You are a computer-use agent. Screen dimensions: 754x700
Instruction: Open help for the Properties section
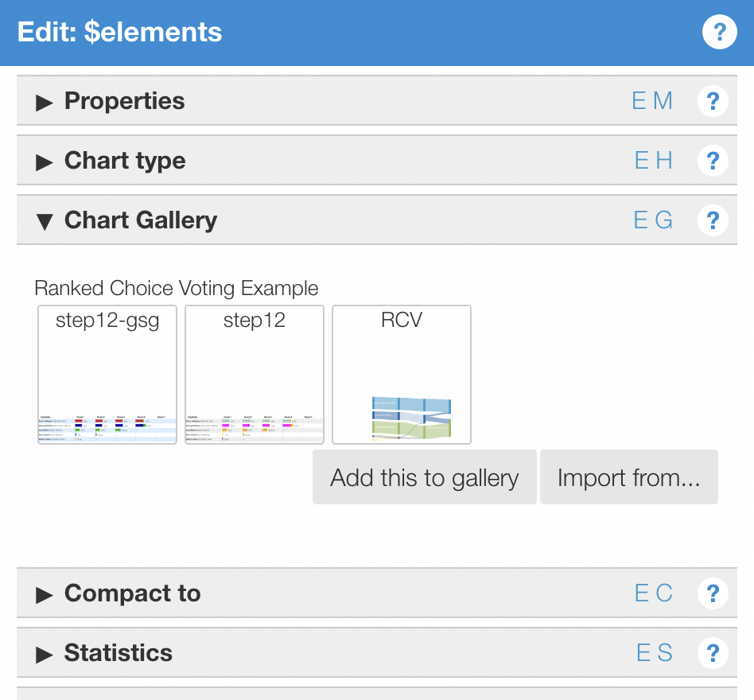coord(713,101)
